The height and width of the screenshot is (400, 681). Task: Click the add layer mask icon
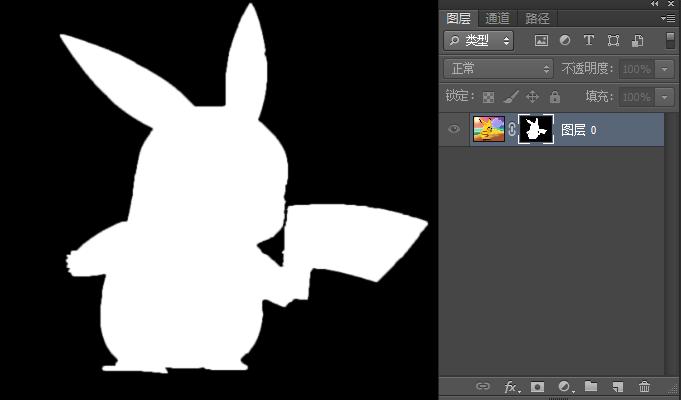pos(538,386)
